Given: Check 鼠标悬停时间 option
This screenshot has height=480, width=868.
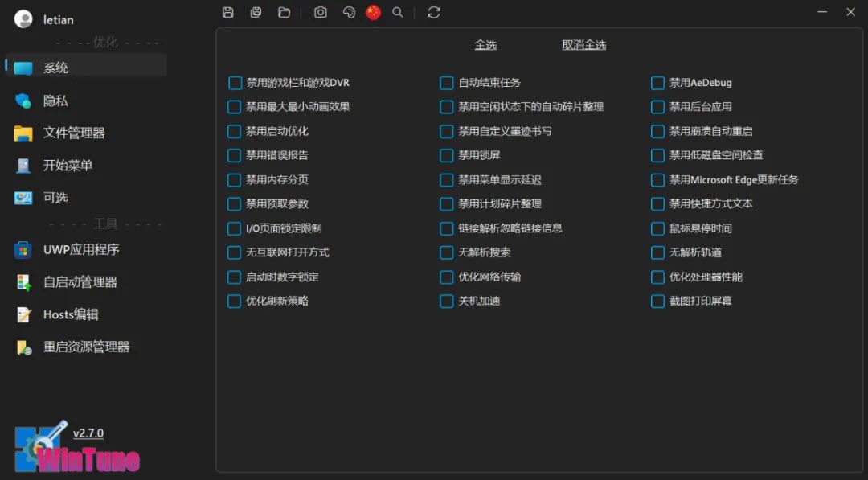Looking at the screenshot, I should coord(657,228).
